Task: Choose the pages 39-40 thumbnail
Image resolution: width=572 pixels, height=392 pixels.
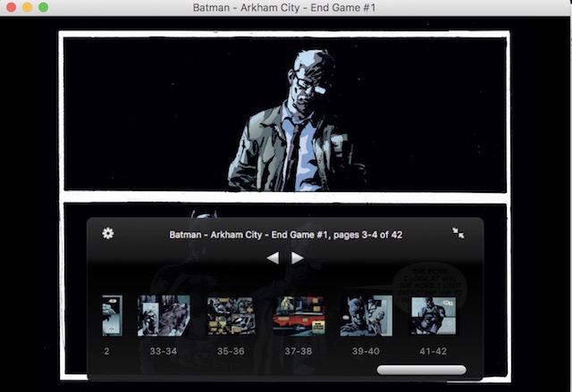Action: [366, 315]
